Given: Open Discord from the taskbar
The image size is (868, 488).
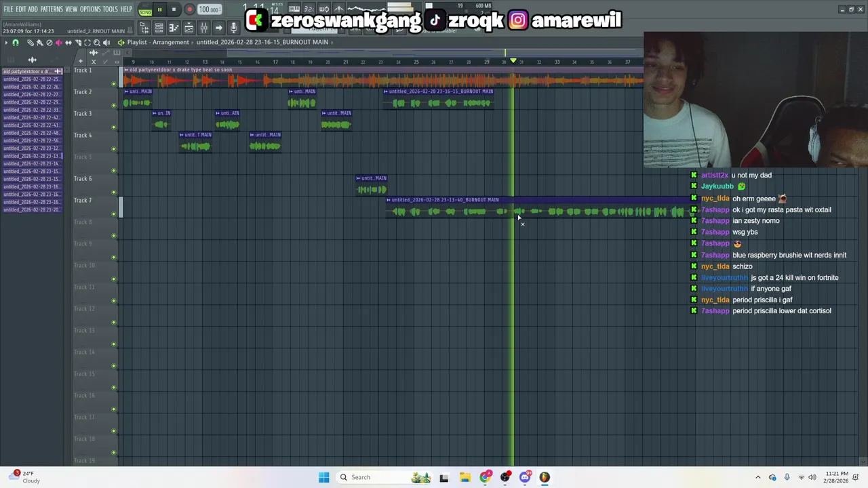Looking at the screenshot, I should tap(525, 477).
